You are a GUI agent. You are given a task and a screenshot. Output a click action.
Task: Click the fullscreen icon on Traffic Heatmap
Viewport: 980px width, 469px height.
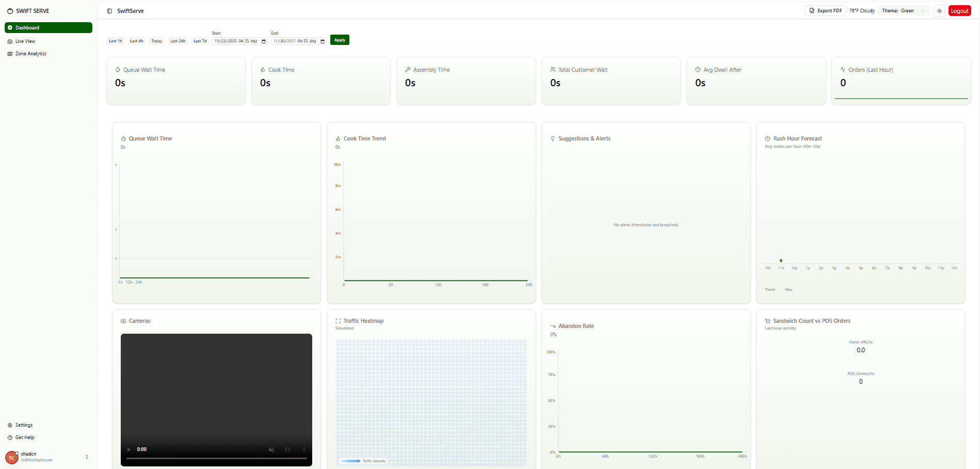click(x=338, y=320)
